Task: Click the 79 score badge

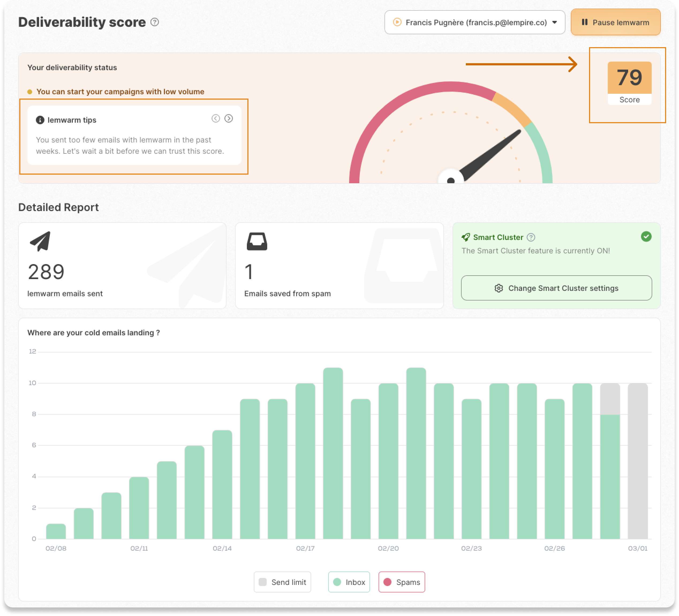Action: point(629,78)
